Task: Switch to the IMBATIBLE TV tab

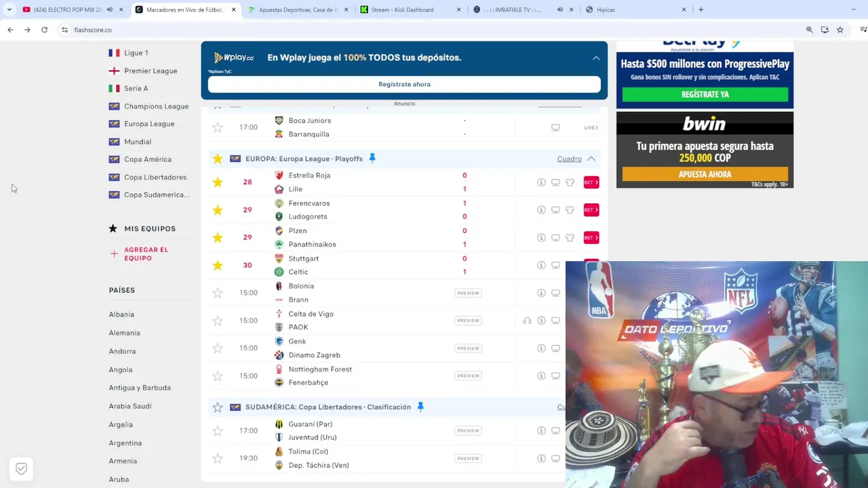Action: click(522, 9)
